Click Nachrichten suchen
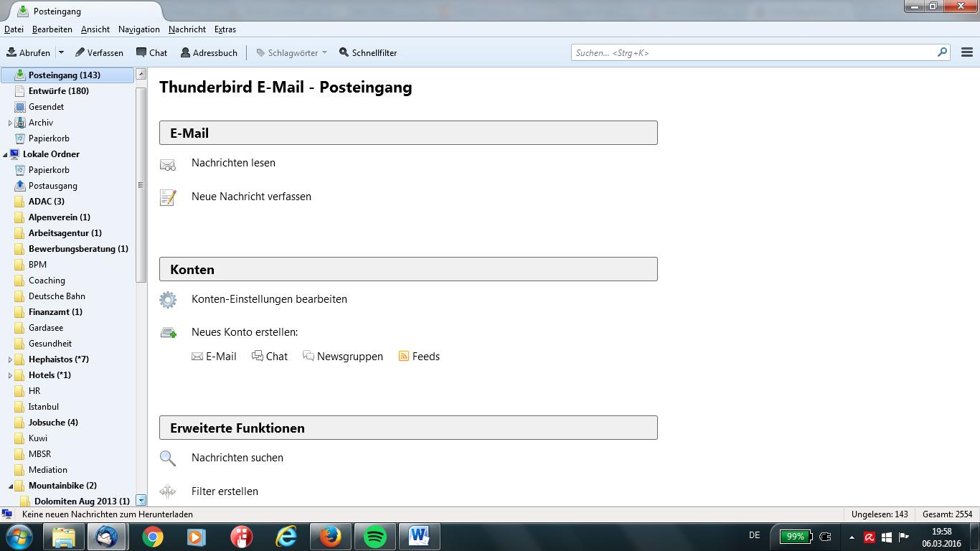 click(x=237, y=458)
